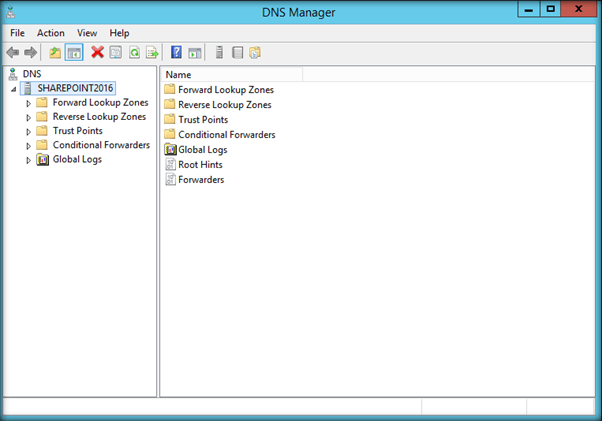
Task: Click Trust Points folder icon in tree
Action: click(x=42, y=131)
